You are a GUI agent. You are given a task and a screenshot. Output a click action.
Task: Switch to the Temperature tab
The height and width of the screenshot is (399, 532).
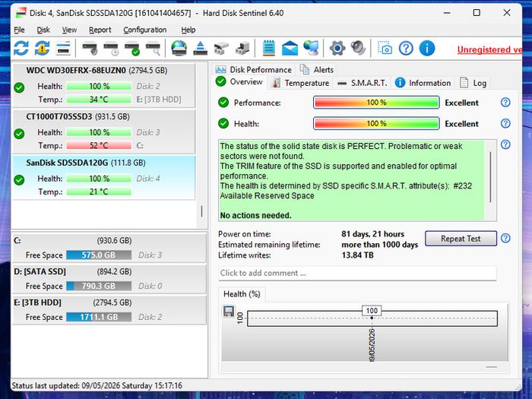pos(301,83)
